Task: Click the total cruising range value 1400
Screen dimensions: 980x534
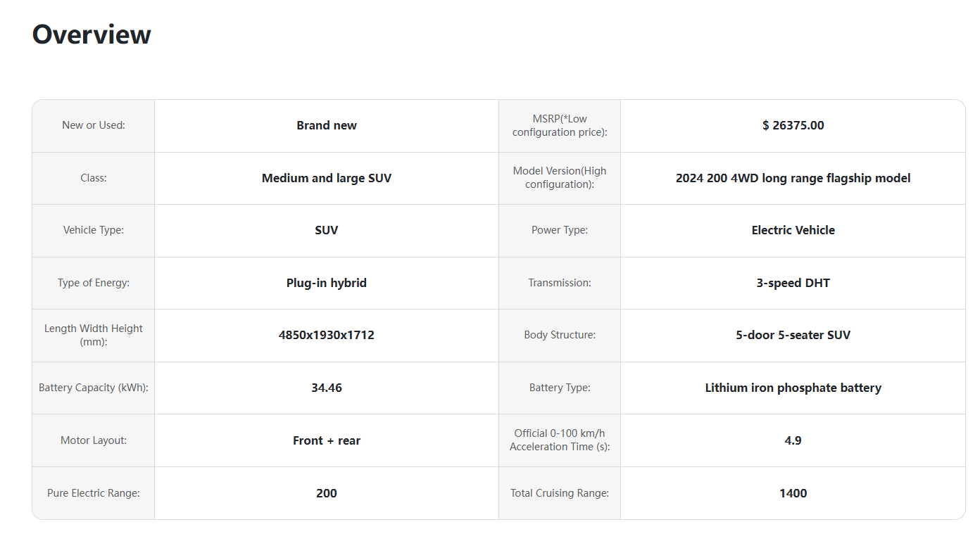Action: (x=793, y=493)
